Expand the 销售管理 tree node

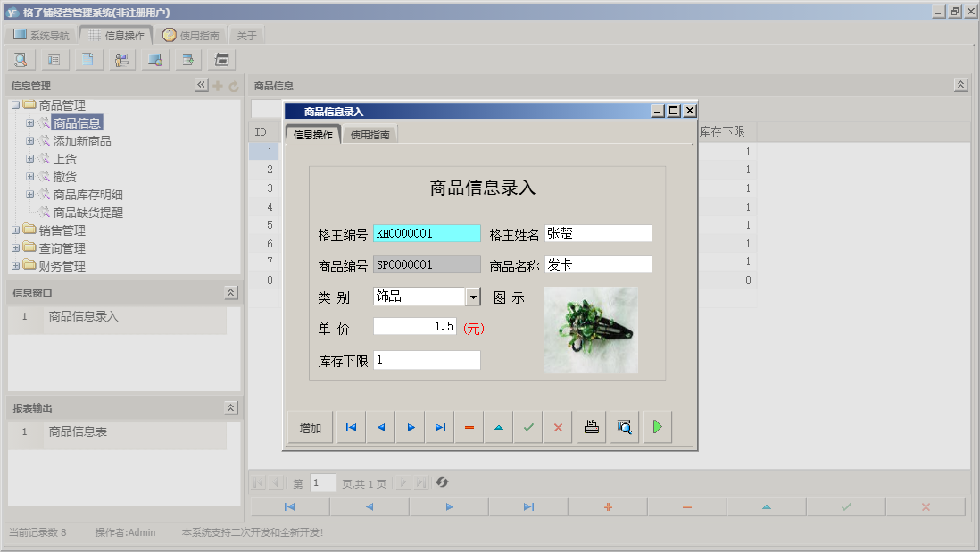(x=15, y=230)
